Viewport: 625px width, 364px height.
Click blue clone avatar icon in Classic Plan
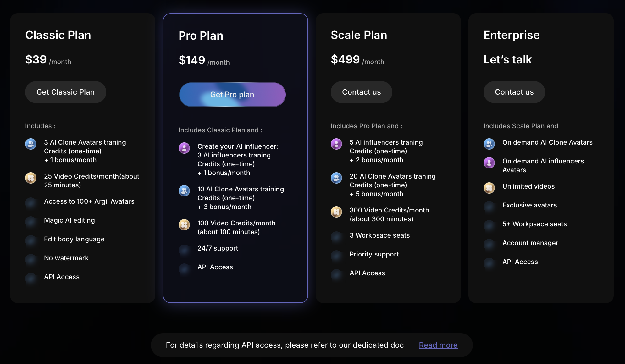pos(31,144)
